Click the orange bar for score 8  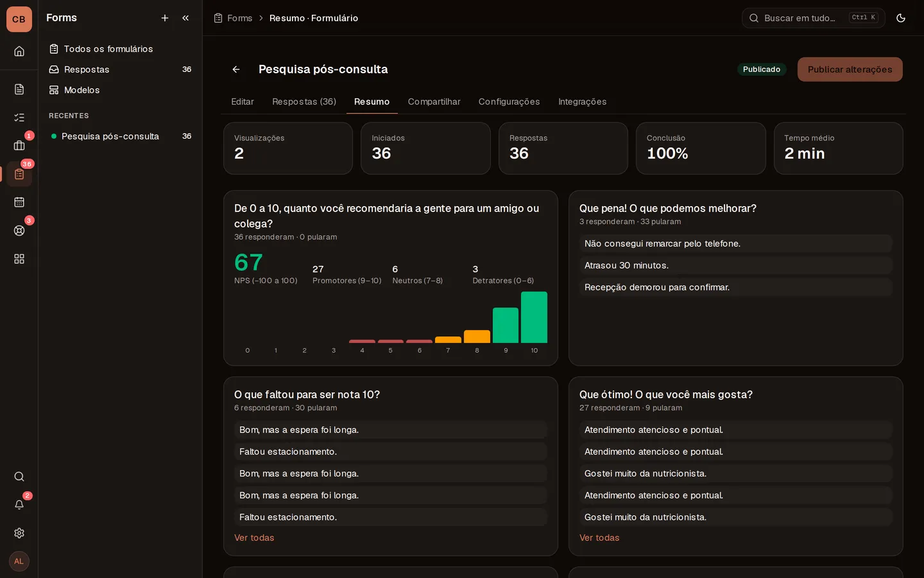(x=477, y=337)
